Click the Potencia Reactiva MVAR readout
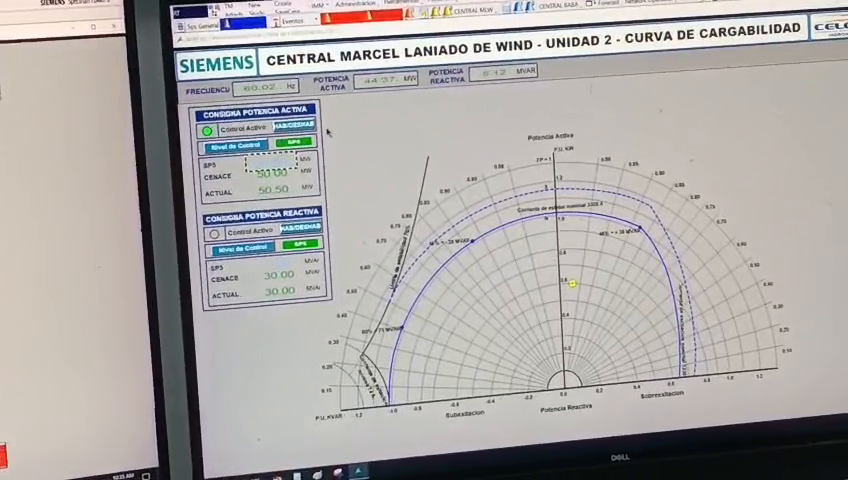The width and height of the screenshot is (848, 480). (x=503, y=72)
